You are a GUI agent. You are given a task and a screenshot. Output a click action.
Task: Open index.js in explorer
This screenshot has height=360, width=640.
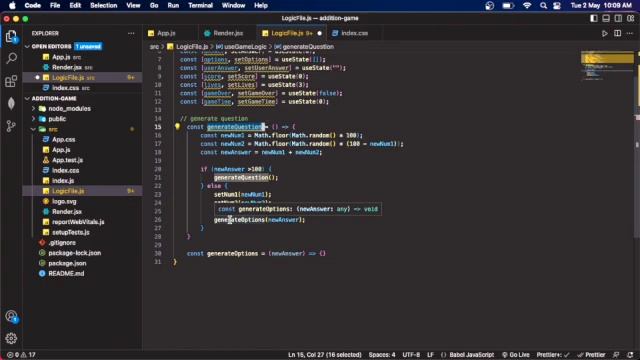63,181
